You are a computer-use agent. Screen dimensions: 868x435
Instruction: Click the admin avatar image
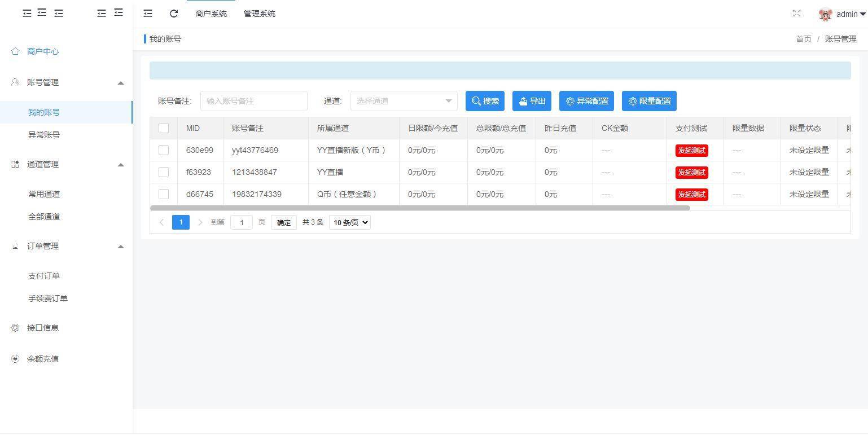coord(825,14)
